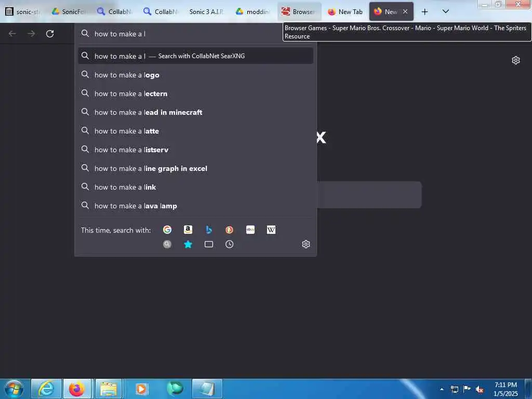Image resolution: width=532 pixels, height=399 pixels.
Task: Search this time with Google
Action: coord(167,230)
